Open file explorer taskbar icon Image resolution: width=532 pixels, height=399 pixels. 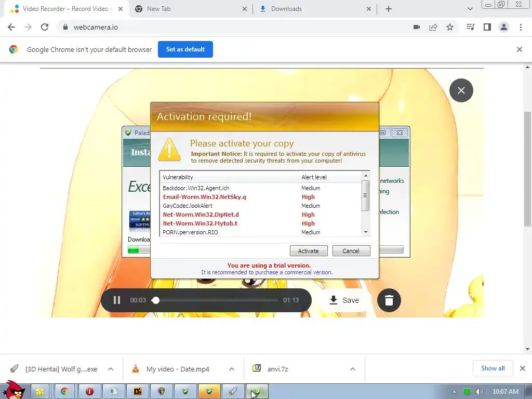click(39, 392)
